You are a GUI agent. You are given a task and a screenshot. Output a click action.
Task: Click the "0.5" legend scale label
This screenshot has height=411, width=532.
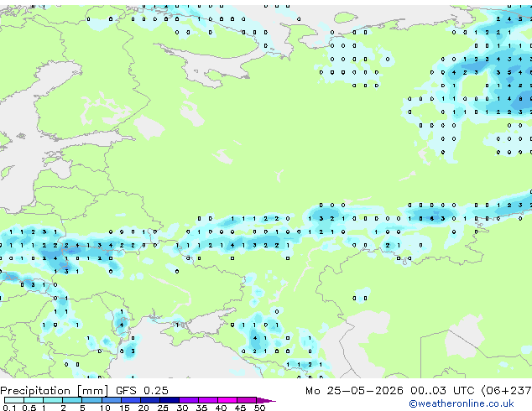point(29,408)
